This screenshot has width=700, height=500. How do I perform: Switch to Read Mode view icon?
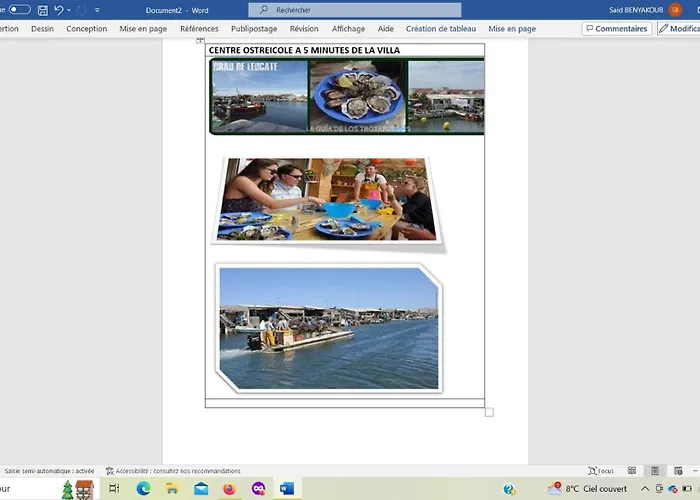pos(632,471)
